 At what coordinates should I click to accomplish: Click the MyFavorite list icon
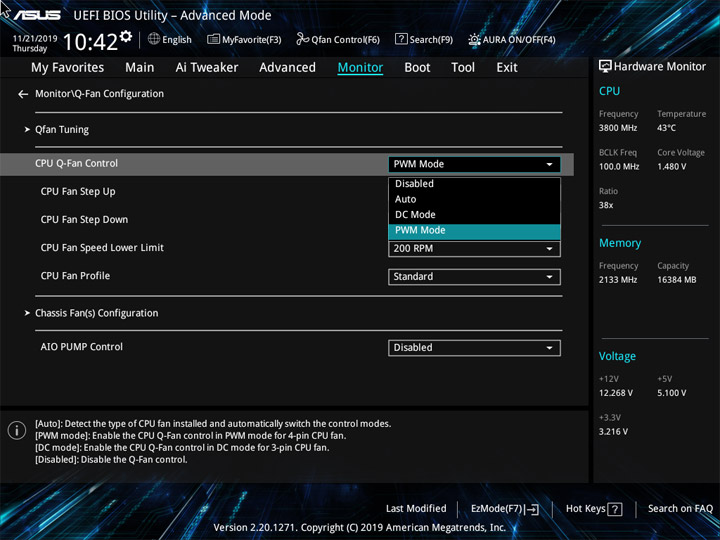tap(213, 39)
